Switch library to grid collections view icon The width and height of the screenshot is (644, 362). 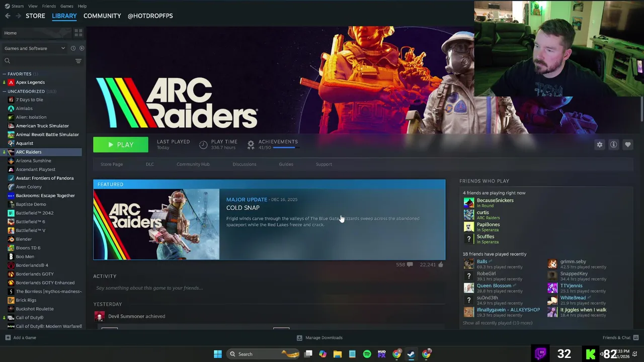click(78, 33)
